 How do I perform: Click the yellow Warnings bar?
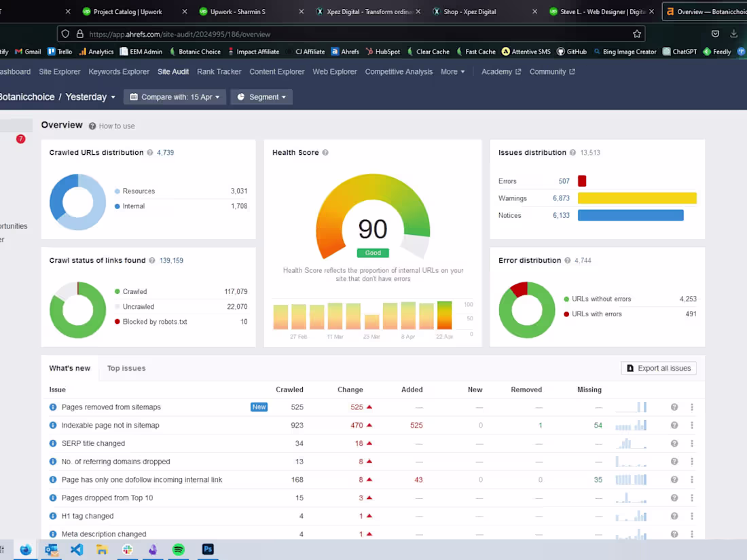click(636, 198)
